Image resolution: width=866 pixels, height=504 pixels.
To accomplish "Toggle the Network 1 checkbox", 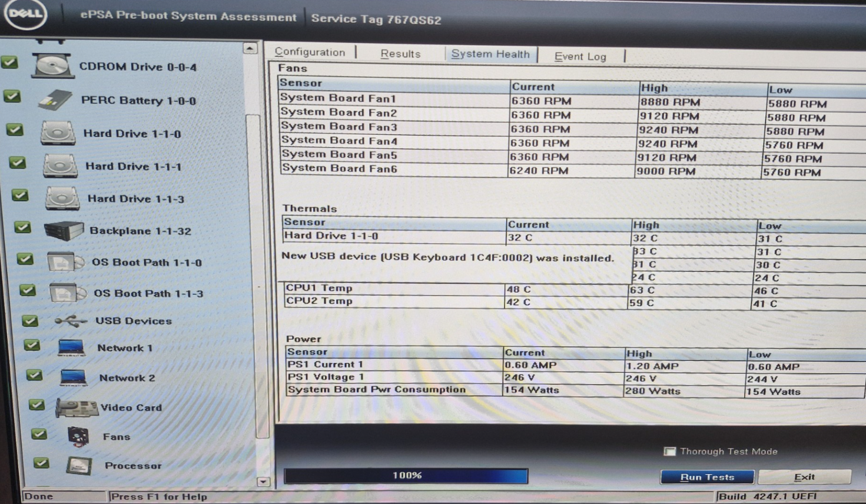I will (32, 345).
